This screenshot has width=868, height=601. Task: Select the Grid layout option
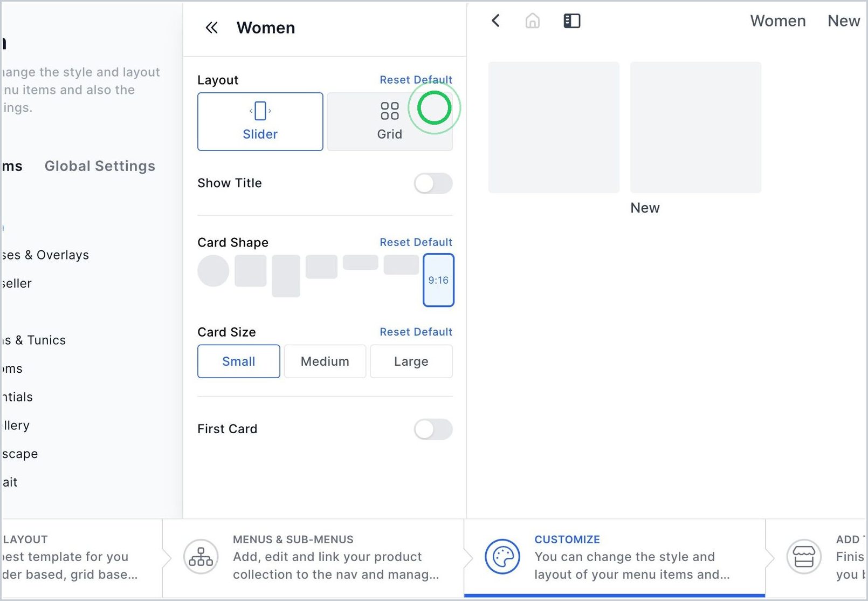click(x=389, y=121)
